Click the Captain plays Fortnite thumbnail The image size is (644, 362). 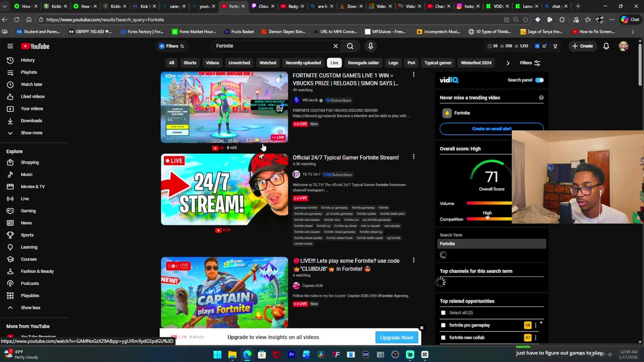coord(224,293)
